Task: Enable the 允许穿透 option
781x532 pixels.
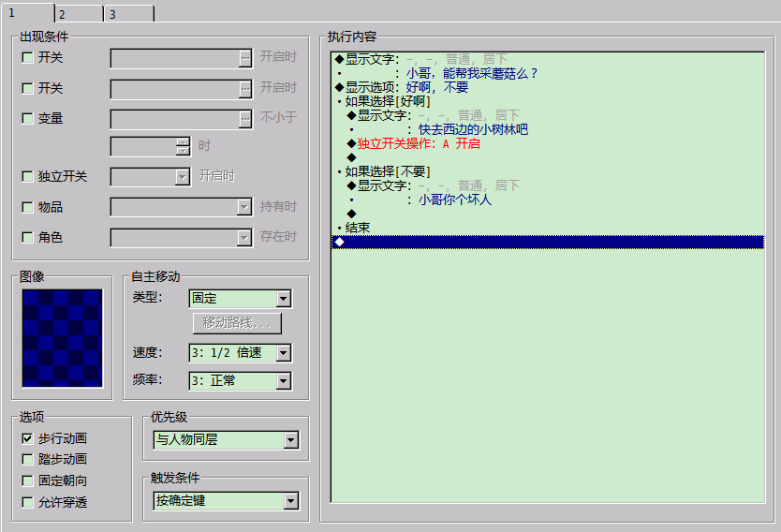Action: [x=27, y=502]
